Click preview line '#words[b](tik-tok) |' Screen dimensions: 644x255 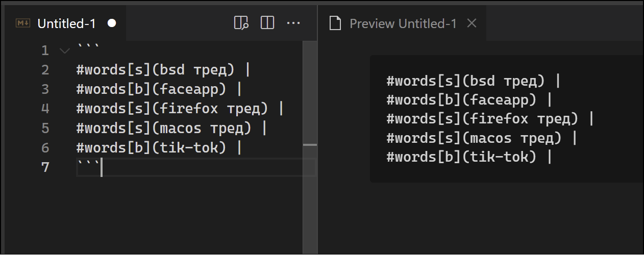(469, 157)
